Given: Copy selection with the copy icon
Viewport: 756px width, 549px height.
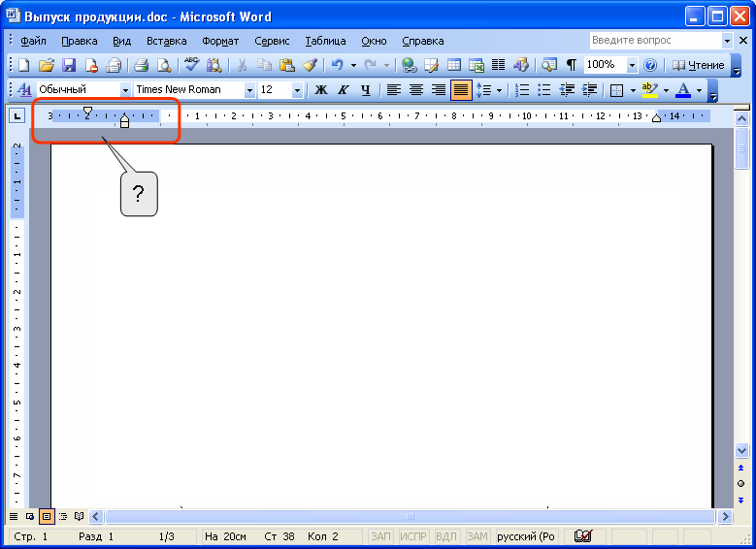Looking at the screenshot, I should [x=264, y=65].
